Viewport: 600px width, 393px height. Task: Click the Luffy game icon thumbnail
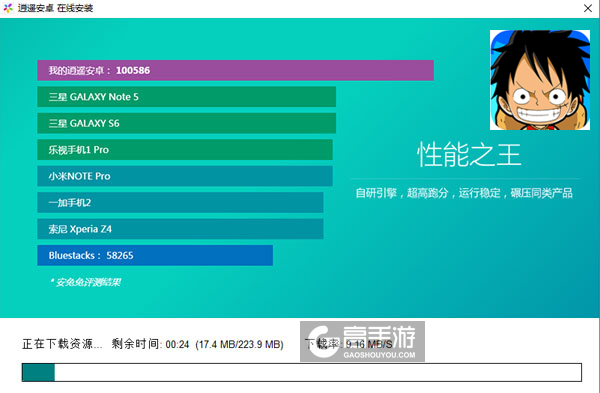point(540,80)
